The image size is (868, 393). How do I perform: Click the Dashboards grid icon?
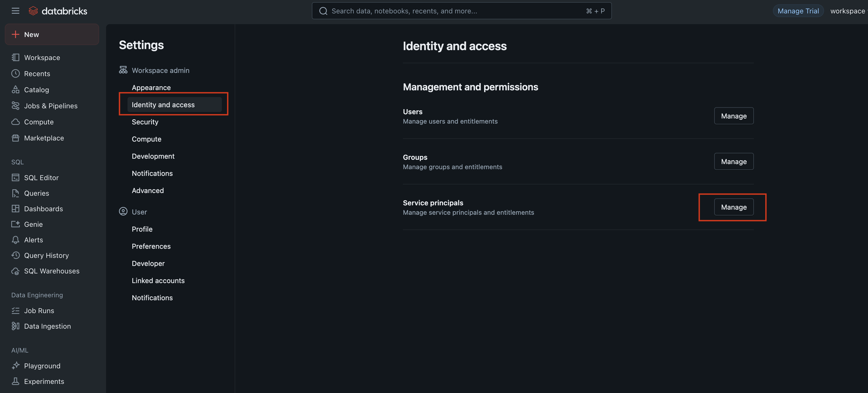[x=16, y=209]
